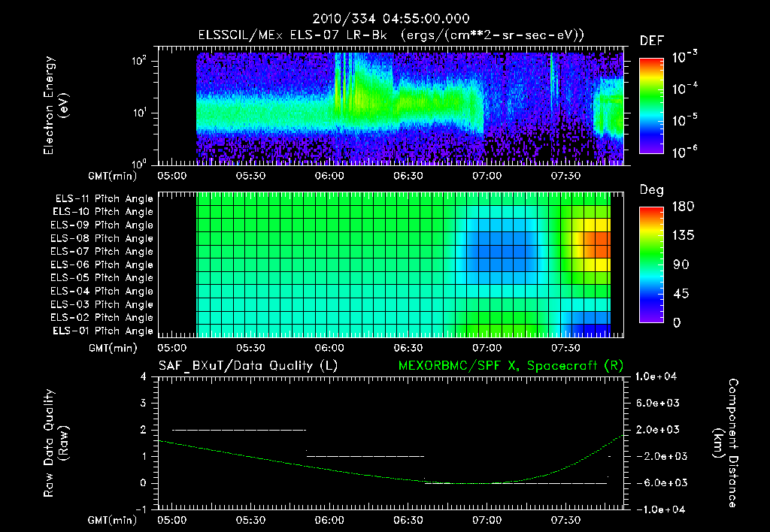
Task: Click the 07:00 tick under the spectrogram
Action: click(x=487, y=176)
